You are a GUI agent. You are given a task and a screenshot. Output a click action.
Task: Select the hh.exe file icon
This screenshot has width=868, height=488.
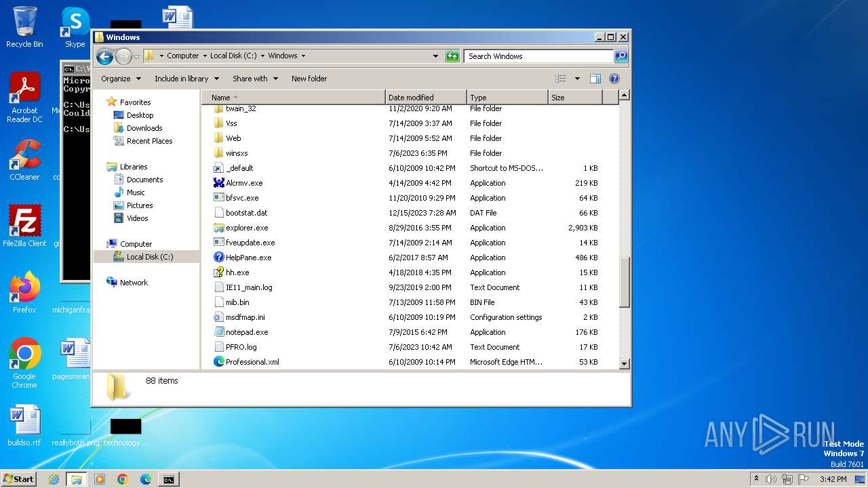[218, 272]
